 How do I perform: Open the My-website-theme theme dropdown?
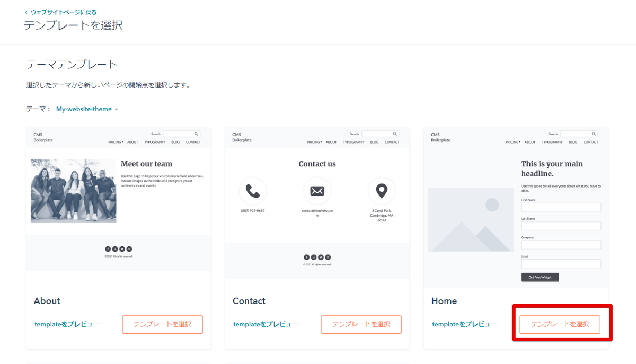pyautogui.click(x=87, y=109)
